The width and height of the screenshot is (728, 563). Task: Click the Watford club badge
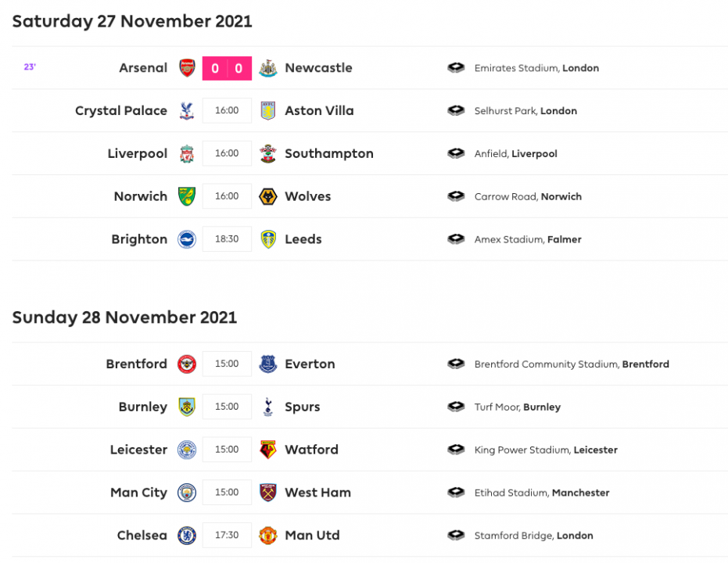(268, 450)
